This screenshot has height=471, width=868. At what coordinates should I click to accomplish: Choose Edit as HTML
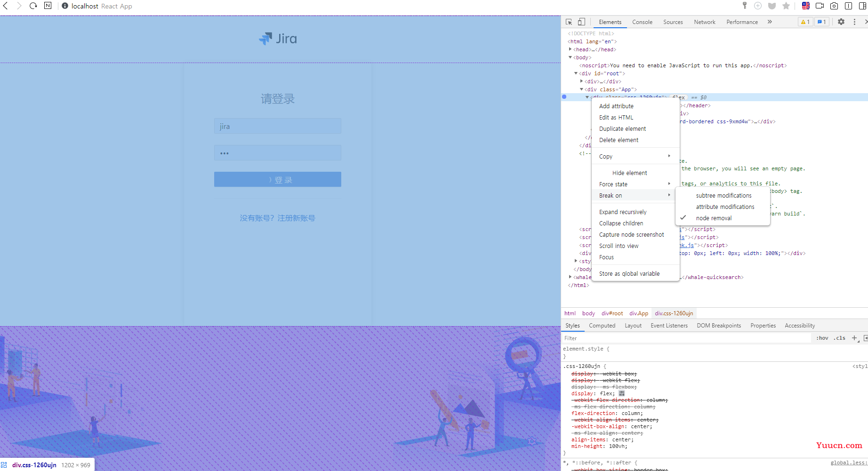point(635,117)
